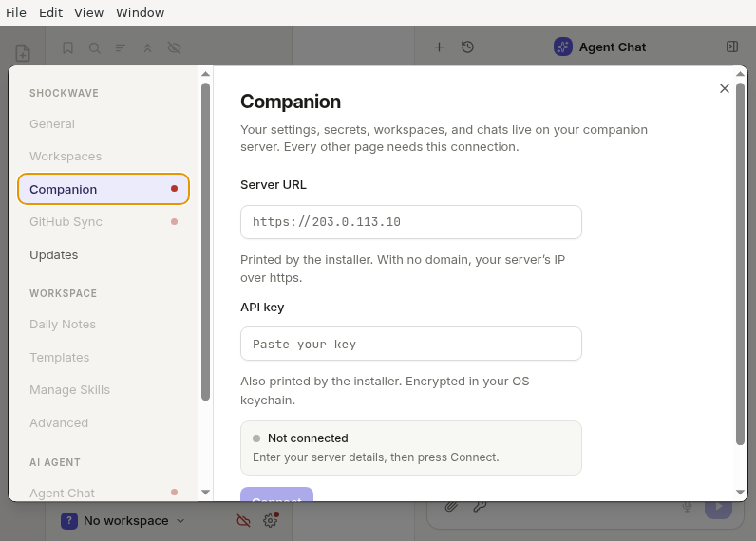The height and width of the screenshot is (541, 756).
Task: Click the content pane scroll down arrow
Action: click(x=741, y=493)
